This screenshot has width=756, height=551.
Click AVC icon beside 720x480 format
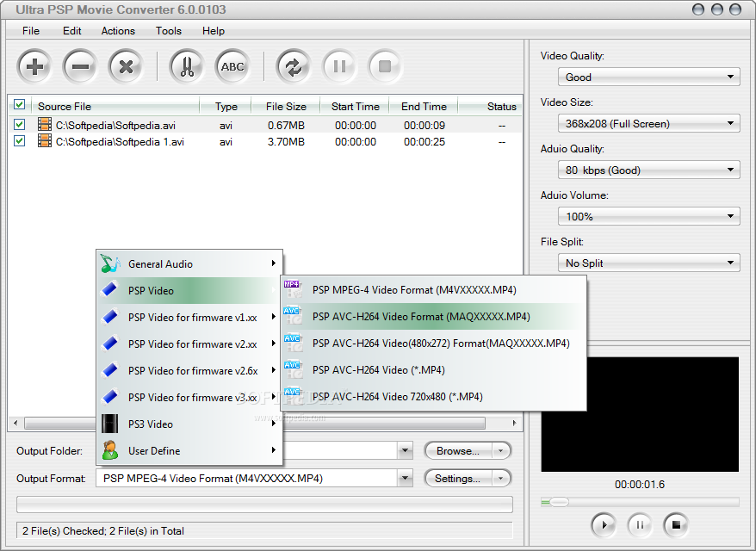(293, 396)
